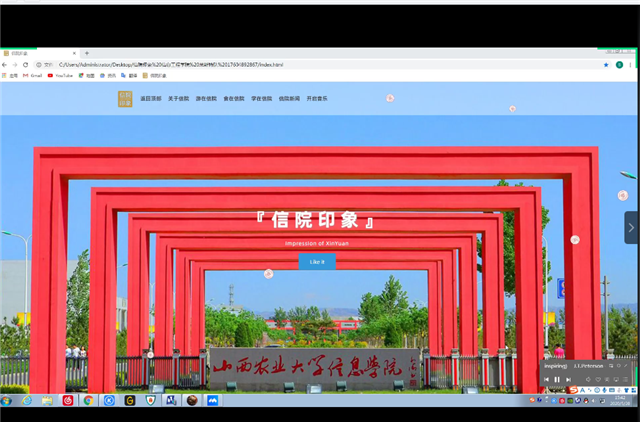Open the 信院新闻 navigation item
The image size is (640, 422).
(x=289, y=98)
